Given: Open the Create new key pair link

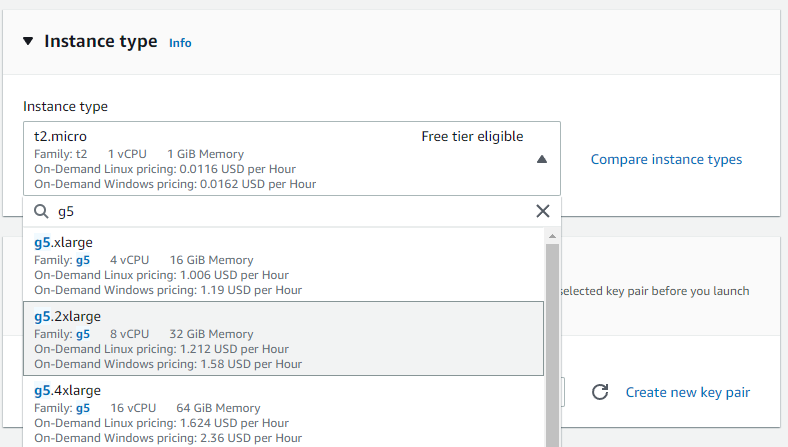Looking at the screenshot, I should 687,392.
